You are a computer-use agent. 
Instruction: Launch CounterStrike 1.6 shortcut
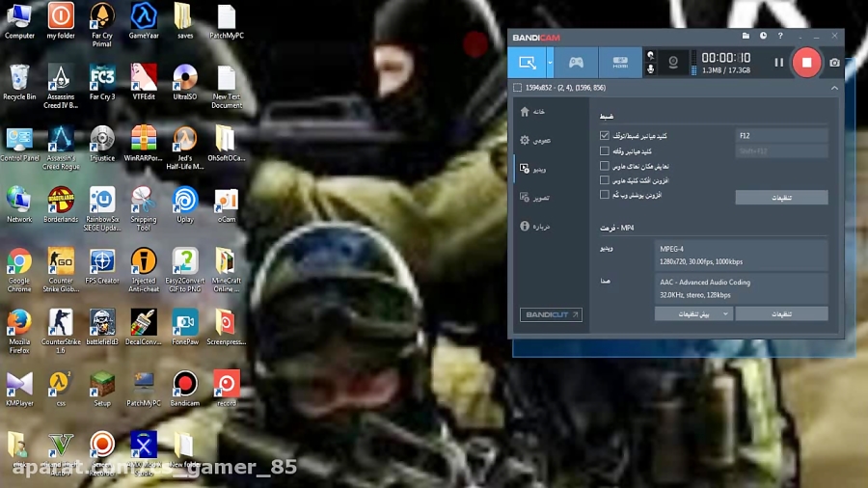[61, 331]
